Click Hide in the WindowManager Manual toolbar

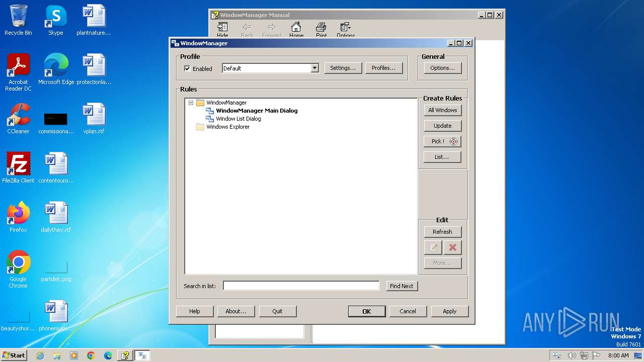[x=222, y=30]
